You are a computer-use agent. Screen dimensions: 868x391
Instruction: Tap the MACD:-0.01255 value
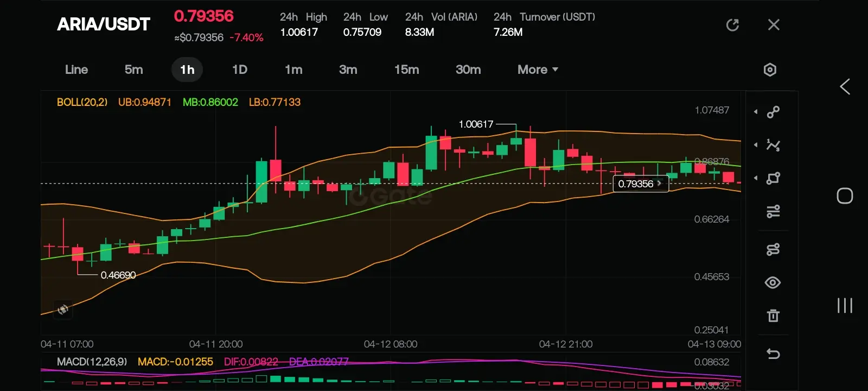[175, 362]
